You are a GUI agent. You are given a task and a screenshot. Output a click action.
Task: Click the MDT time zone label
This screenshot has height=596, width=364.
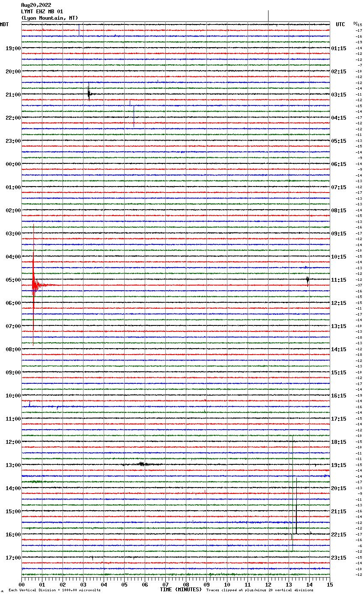[4, 24]
